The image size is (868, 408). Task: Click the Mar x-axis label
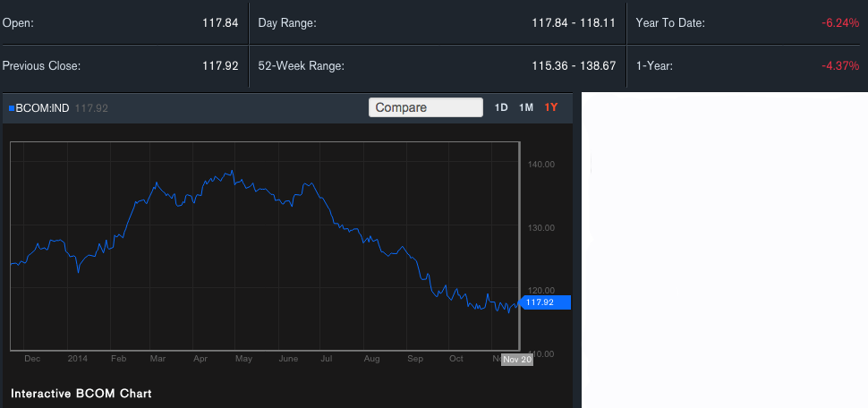pyautogui.click(x=157, y=359)
